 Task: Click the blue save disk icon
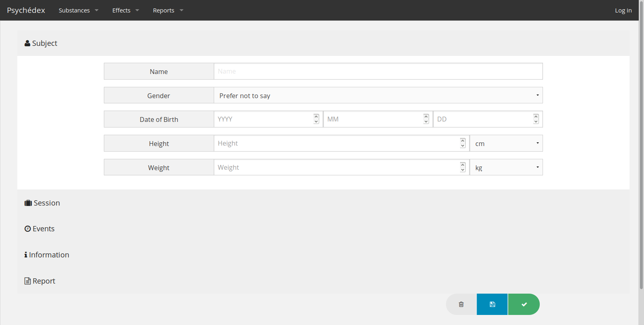[492, 304]
